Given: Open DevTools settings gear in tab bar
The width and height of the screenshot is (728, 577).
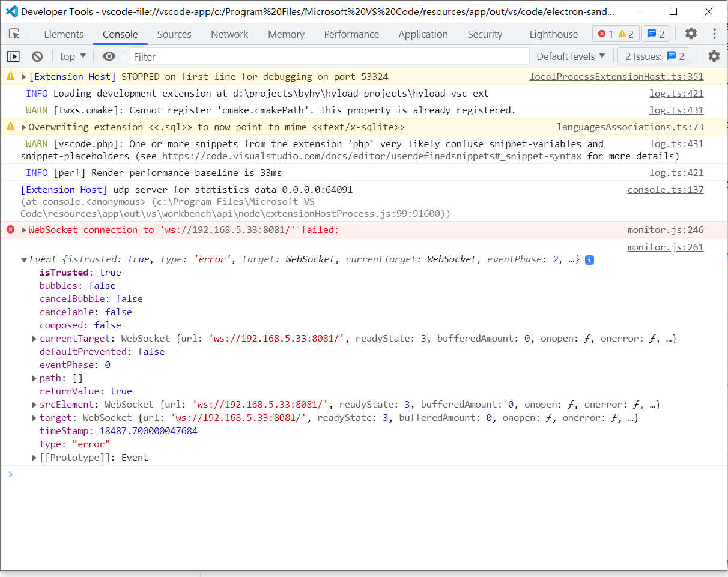Looking at the screenshot, I should (x=691, y=34).
